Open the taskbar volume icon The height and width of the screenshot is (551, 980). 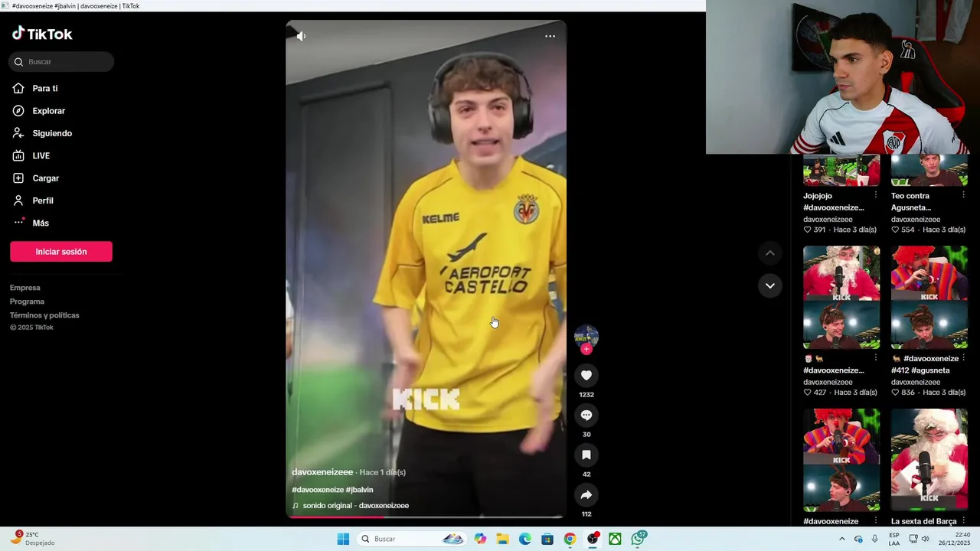pyautogui.click(x=925, y=539)
